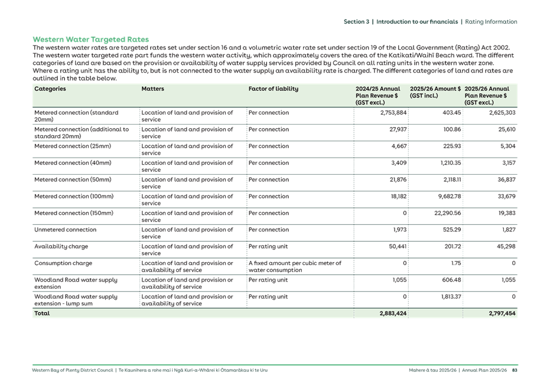Click the Categories column header
550x392 pixels.
50,89
